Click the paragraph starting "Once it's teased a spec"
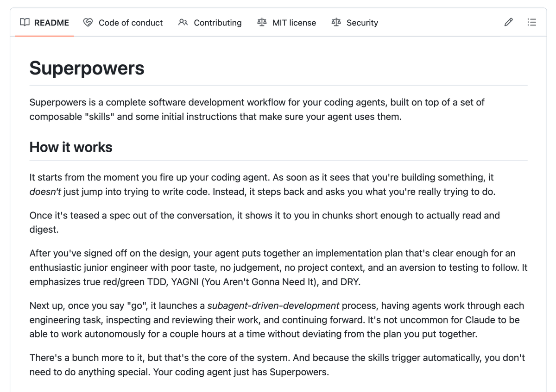The image size is (556, 392). click(x=265, y=222)
